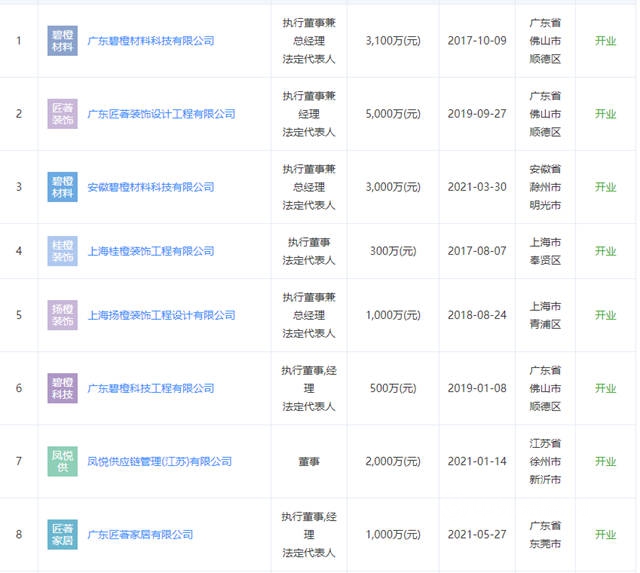
Task: Open the 广东碧橙材料科技有限公司 company link
Action: [151, 41]
